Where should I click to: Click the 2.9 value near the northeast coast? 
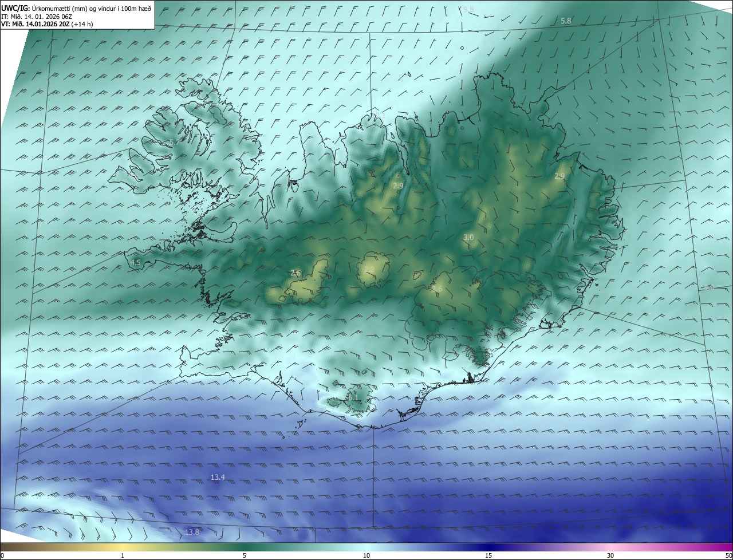(x=559, y=176)
